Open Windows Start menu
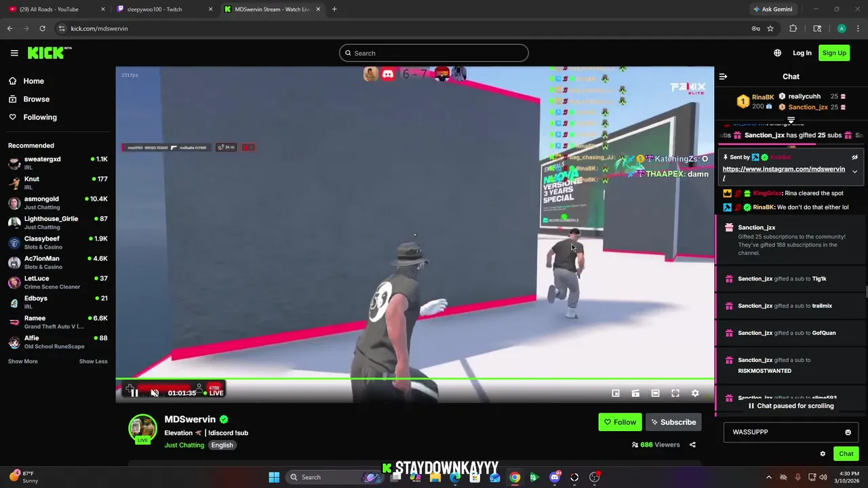868x488 pixels. pos(274,477)
